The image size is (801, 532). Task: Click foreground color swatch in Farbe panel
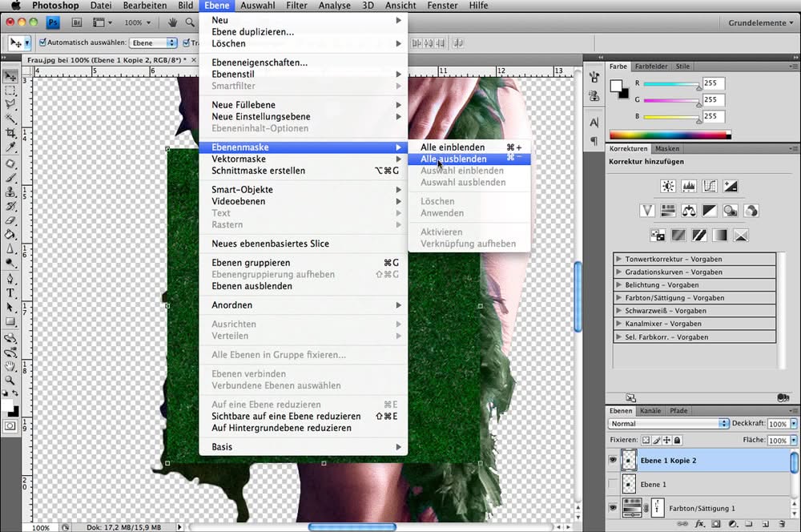(x=616, y=86)
